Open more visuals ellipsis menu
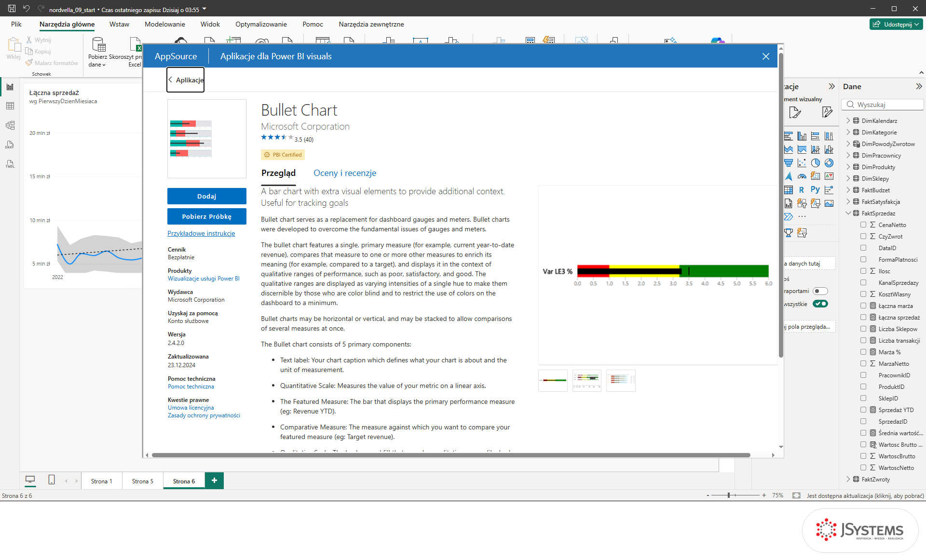Viewport: 926px width, 560px height. [x=802, y=217]
